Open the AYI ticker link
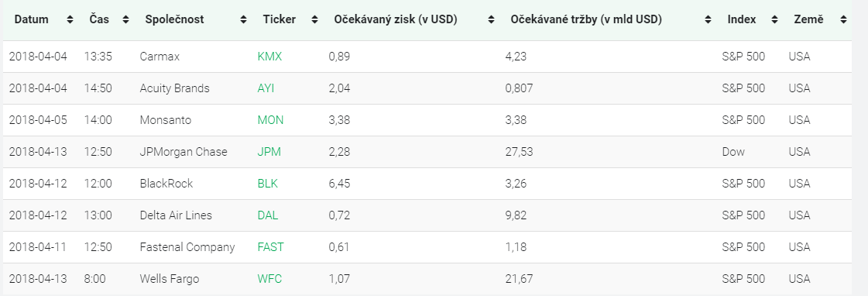Viewport: 868px width, 296px height. [266, 88]
